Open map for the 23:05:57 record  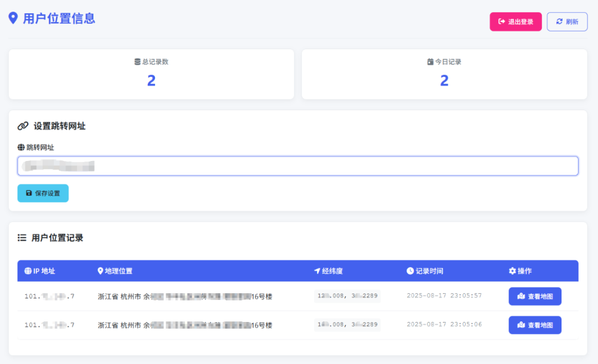(535, 296)
